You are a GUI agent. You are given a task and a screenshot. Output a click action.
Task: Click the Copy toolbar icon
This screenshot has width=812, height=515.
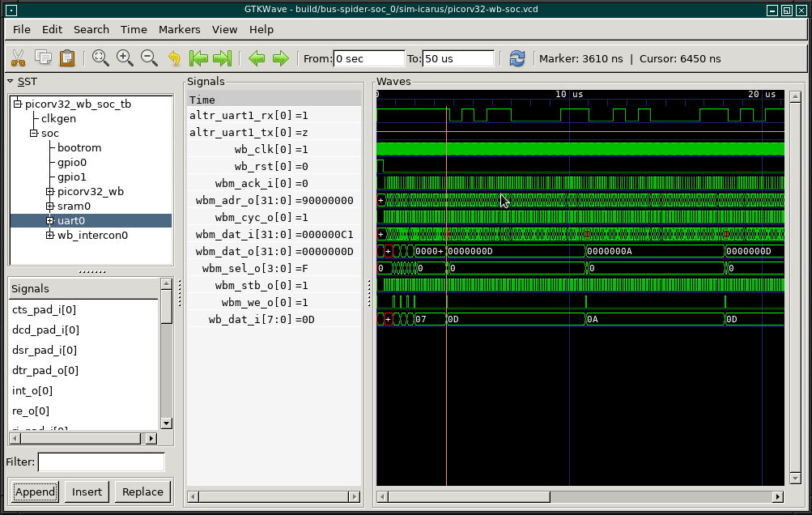pos(43,58)
